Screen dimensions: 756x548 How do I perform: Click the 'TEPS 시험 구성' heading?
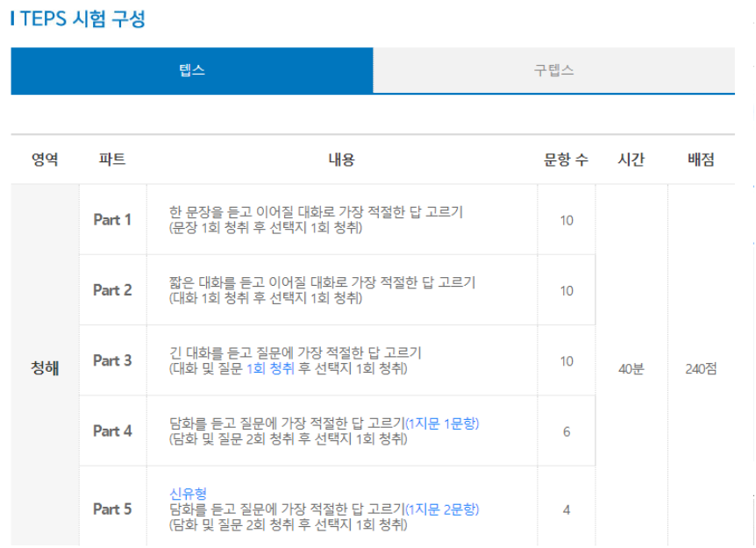click(82, 19)
